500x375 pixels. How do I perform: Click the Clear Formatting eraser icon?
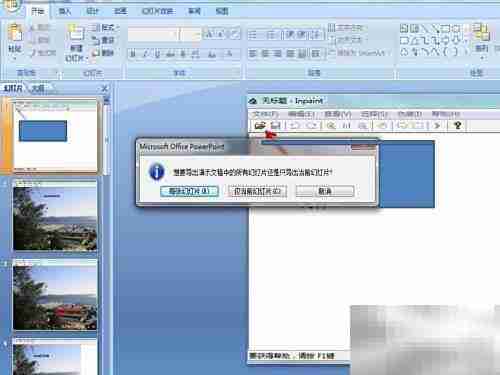(x=234, y=34)
